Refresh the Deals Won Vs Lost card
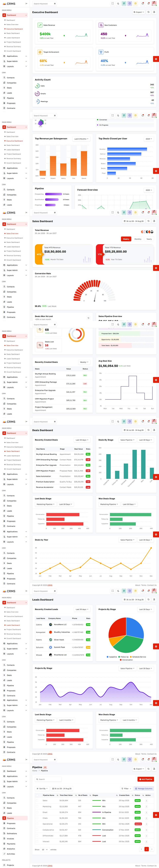 click(x=88, y=318)
